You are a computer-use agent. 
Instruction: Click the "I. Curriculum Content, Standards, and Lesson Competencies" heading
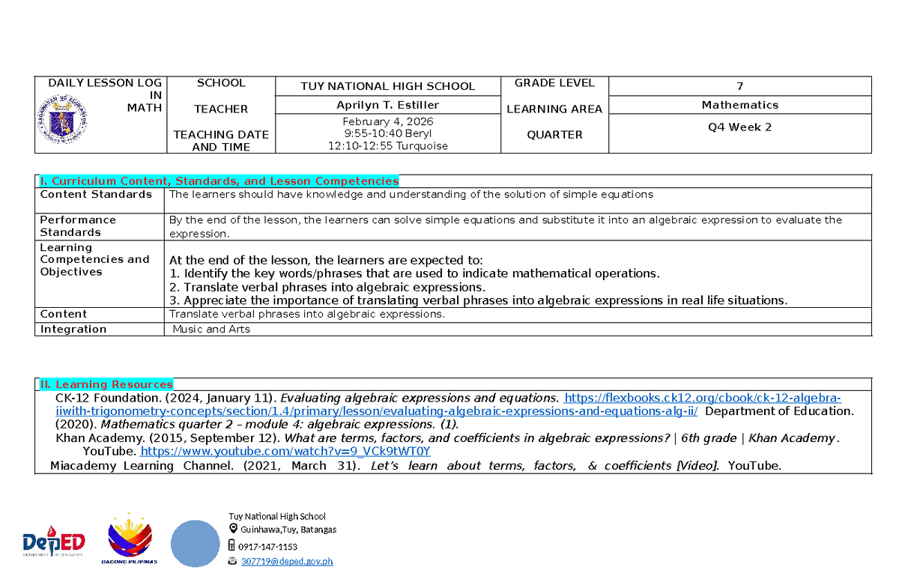click(x=220, y=181)
